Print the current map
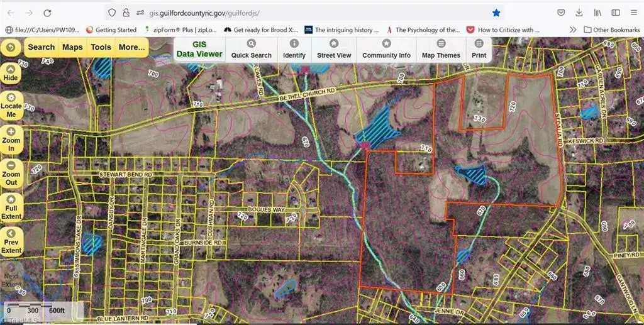Image resolution: width=644 pixels, height=325 pixels. (x=479, y=49)
